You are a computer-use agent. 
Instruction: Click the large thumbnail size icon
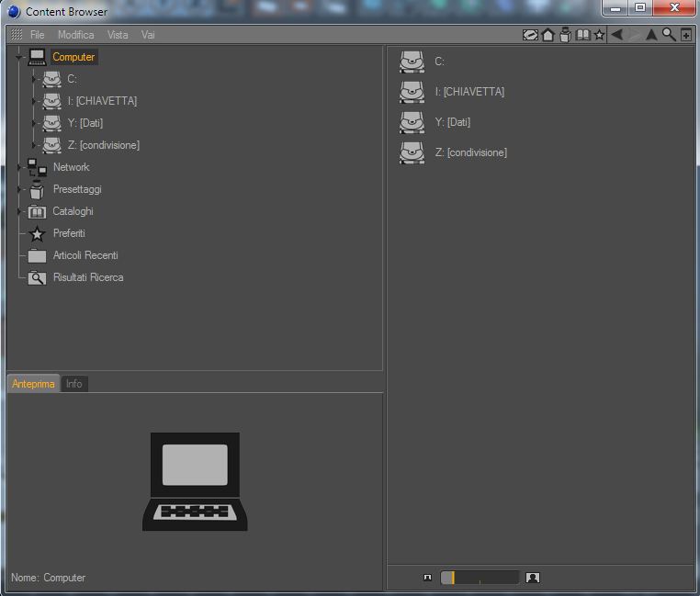click(533, 578)
